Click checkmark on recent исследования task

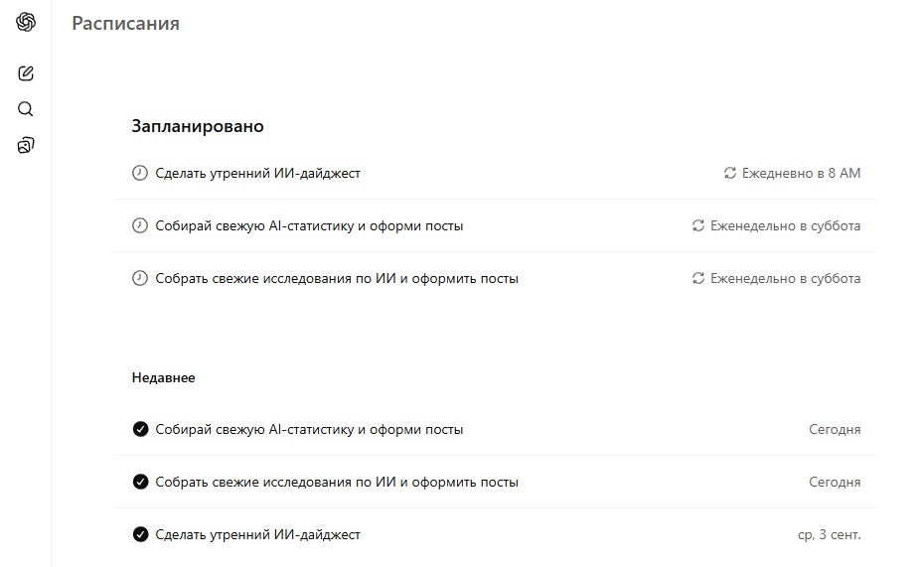[x=140, y=482]
